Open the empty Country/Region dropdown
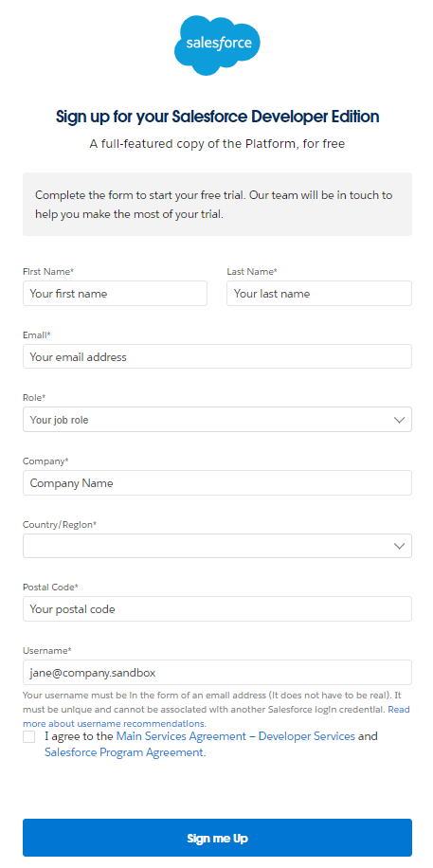The width and height of the screenshot is (433, 868). [217, 546]
